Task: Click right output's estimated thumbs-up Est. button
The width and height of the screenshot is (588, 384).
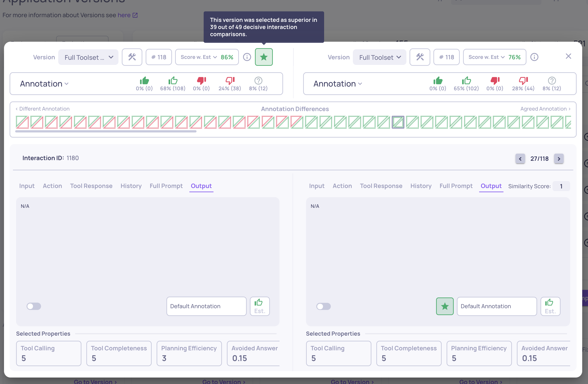Action: point(550,306)
